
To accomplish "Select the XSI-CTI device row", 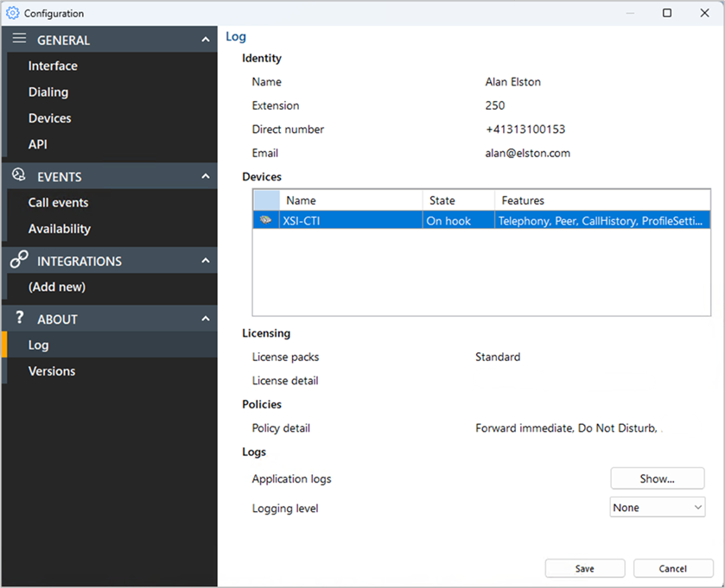I will click(389, 220).
